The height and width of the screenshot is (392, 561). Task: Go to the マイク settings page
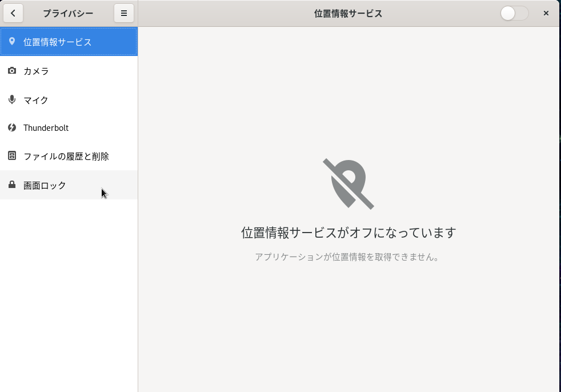(x=36, y=100)
